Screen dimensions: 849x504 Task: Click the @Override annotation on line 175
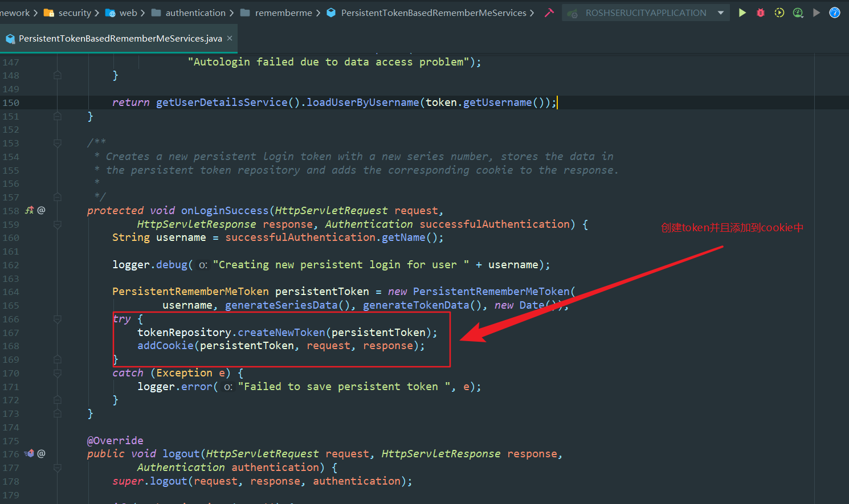click(115, 440)
